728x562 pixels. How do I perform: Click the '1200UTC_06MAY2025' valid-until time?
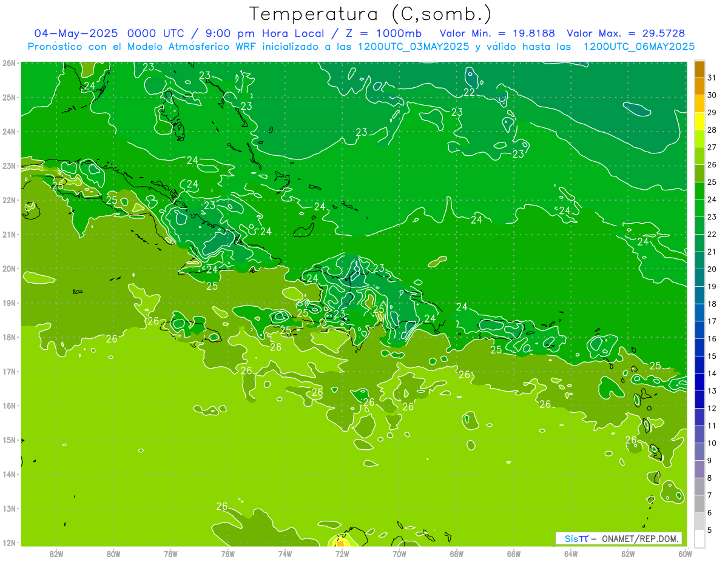pos(639,47)
